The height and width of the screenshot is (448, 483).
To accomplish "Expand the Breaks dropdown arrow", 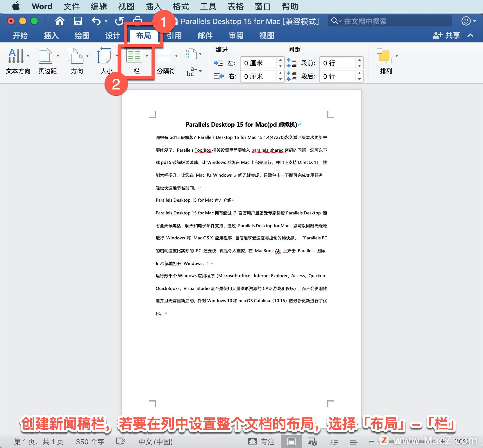I will tap(176, 56).
